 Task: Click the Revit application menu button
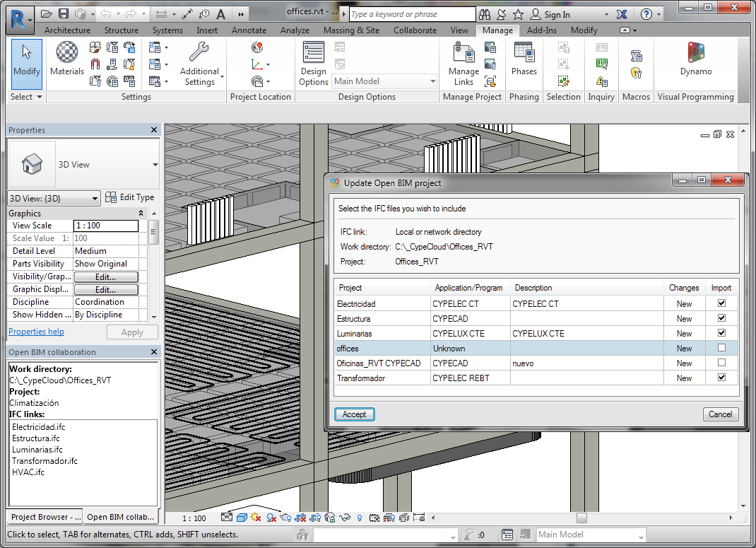pos(19,18)
